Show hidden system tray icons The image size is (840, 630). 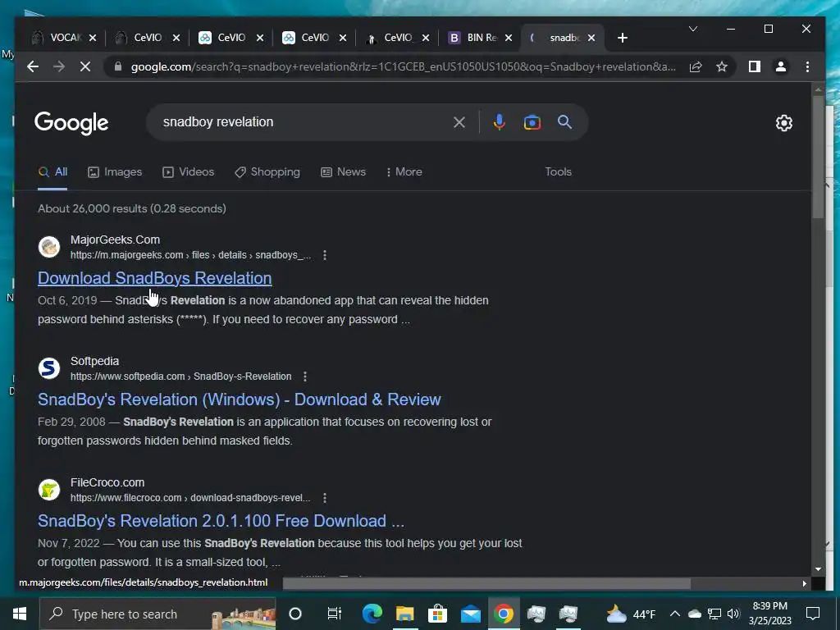pyautogui.click(x=675, y=614)
